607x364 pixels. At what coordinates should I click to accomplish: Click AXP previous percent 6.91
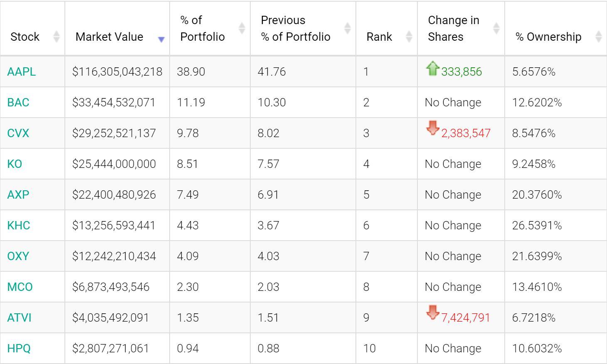tap(268, 194)
